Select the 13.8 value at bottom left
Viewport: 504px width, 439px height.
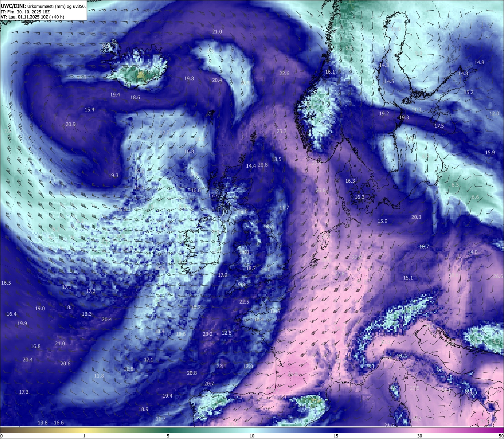pos(43,422)
